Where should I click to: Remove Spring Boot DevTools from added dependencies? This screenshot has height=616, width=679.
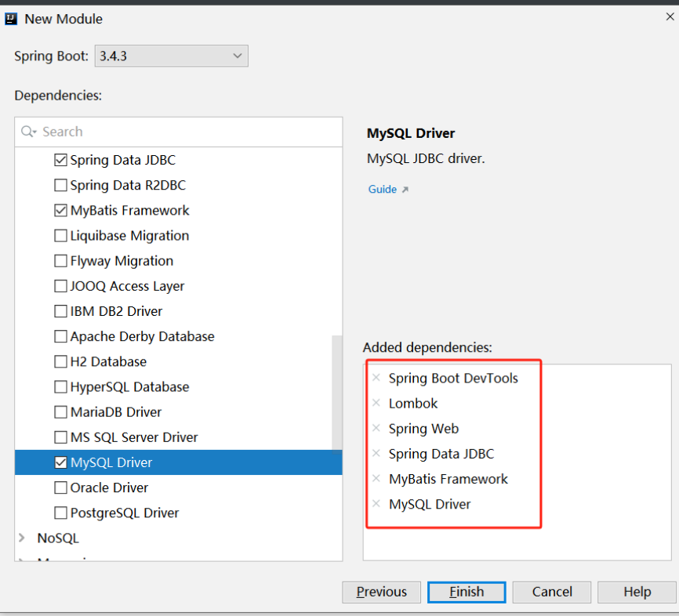tap(376, 378)
